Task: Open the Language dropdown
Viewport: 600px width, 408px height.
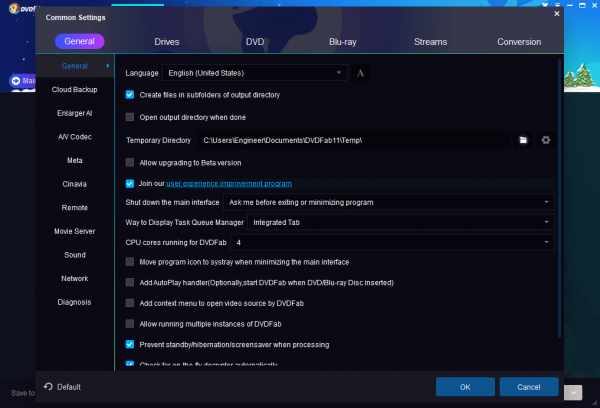Action: 254,73
